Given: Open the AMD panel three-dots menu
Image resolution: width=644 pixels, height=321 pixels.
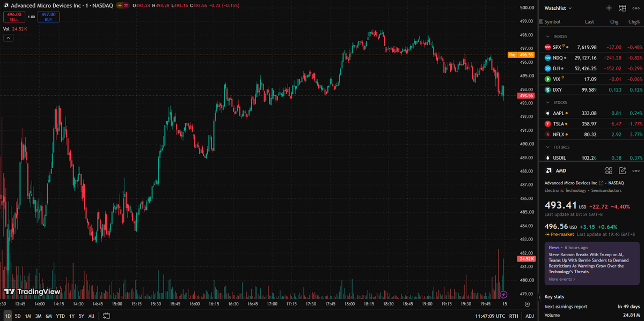Looking at the screenshot, I should (636, 170).
